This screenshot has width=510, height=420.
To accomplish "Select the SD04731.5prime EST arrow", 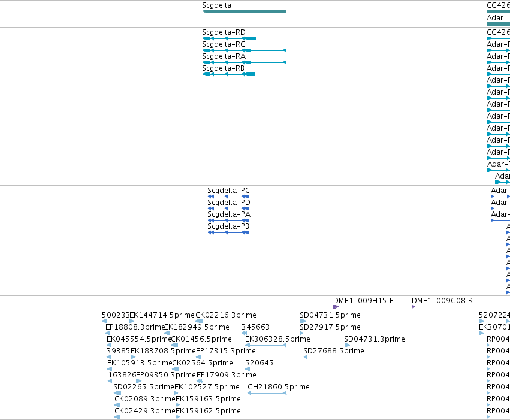I will 303,321.
